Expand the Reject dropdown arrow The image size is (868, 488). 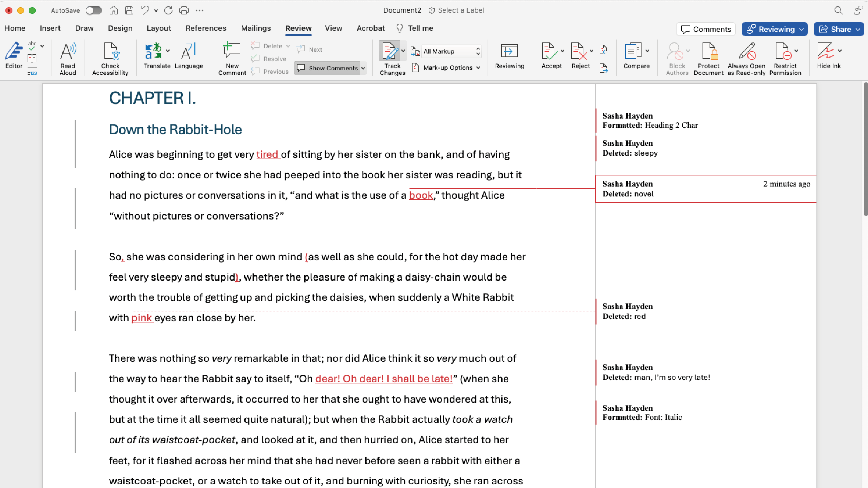coord(591,51)
